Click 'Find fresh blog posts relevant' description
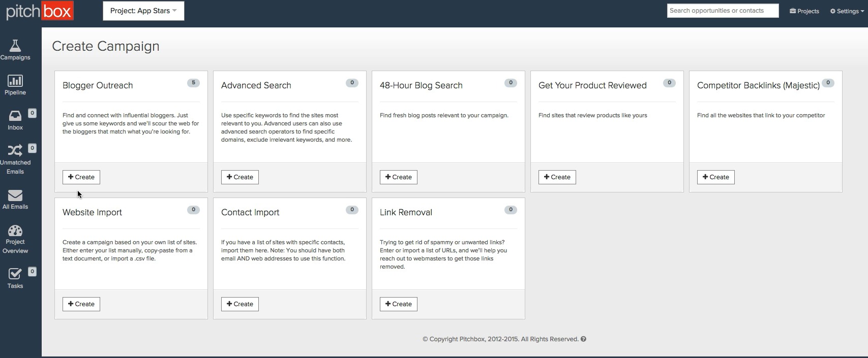 (x=444, y=115)
